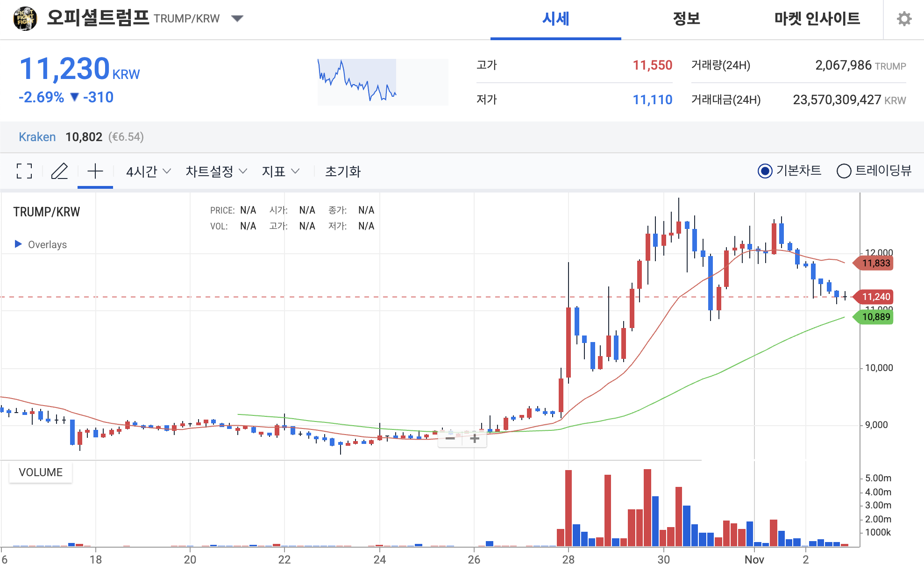Click the 오피셜트럼프 coin logo
Image resolution: width=924 pixels, height=571 pixels.
[25, 18]
